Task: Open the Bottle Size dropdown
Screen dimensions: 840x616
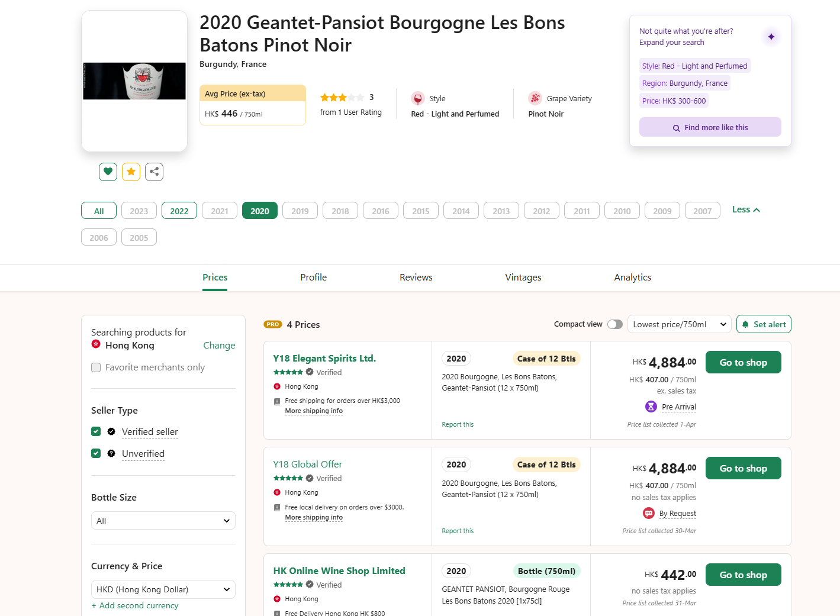Action: pyautogui.click(x=163, y=521)
